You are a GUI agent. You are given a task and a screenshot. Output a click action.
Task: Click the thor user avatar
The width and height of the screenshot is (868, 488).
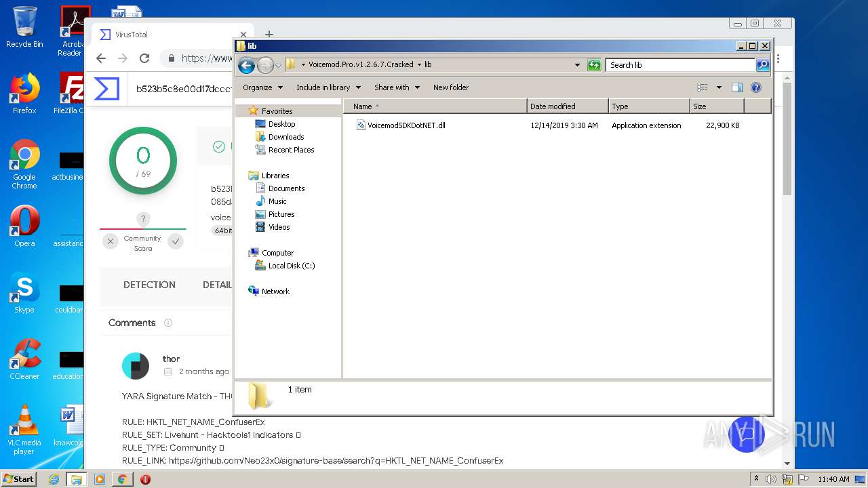tap(136, 366)
